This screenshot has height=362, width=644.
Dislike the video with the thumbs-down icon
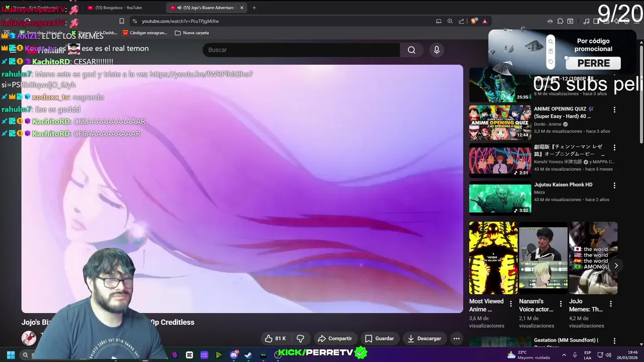click(x=300, y=338)
